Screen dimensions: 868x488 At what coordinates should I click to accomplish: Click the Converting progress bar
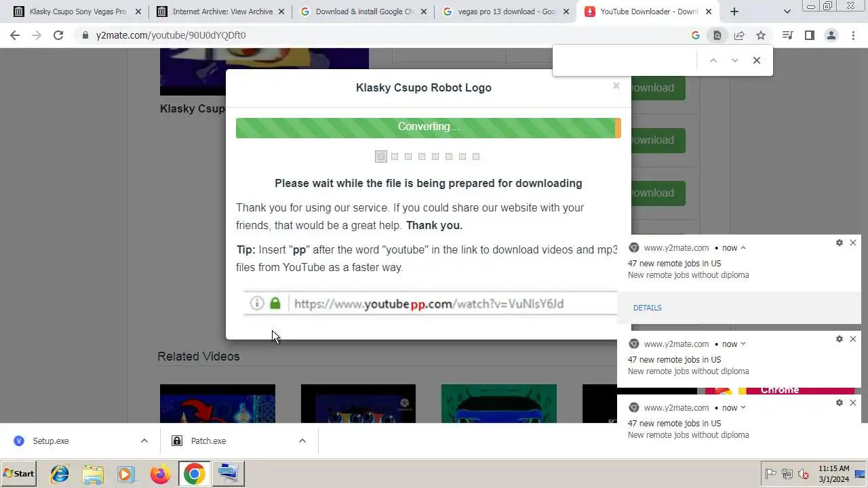pyautogui.click(x=428, y=127)
